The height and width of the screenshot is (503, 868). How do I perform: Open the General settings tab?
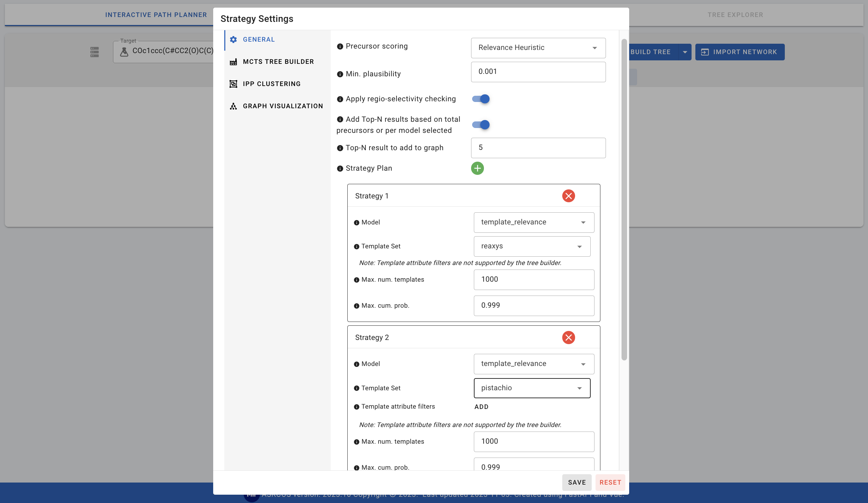tap(277, 40)
